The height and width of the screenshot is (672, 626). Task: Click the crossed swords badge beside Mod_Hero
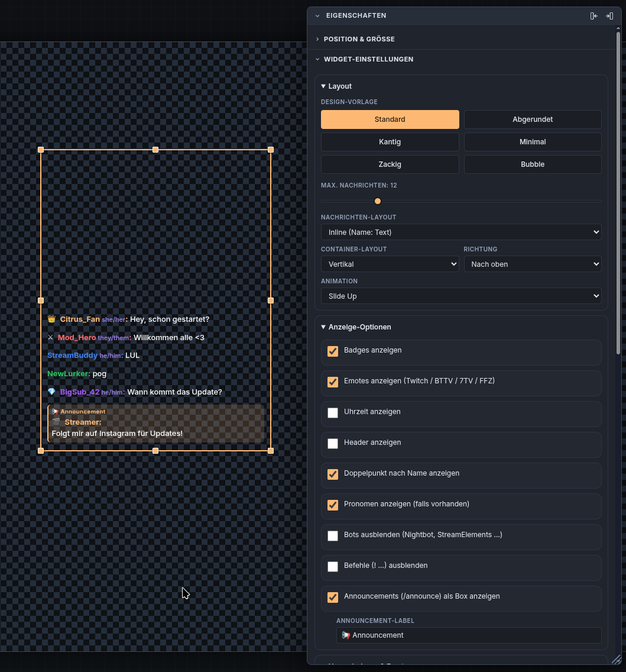click(x=50, y=337)
